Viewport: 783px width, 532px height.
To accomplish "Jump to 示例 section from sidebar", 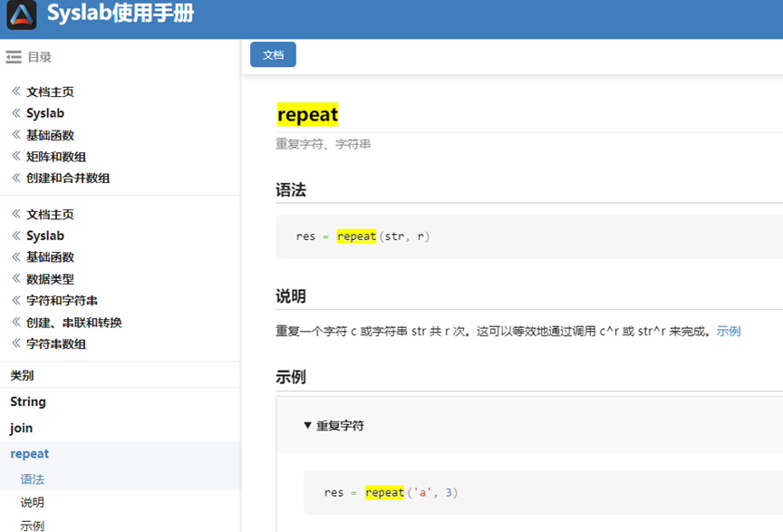I will 32,526.
